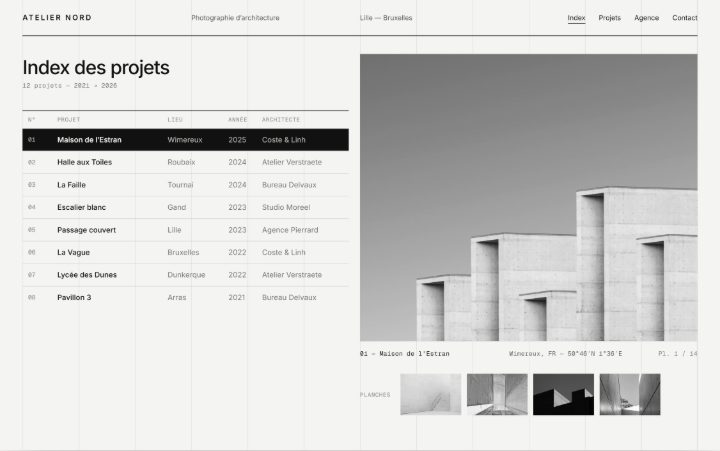Click the Roubaix location cell
Image resolution: width=720 pixels, height=451 pixels.
pos(181,162)
